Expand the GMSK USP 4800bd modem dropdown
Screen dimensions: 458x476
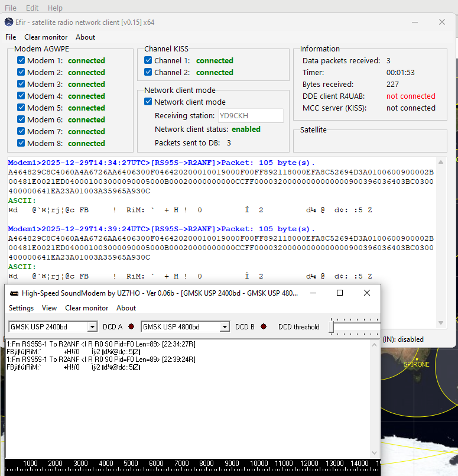tap(225, 327)
